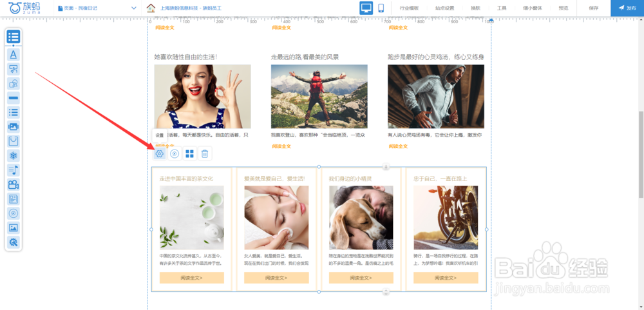This screenshot has height=310, width=644.
Task: Click the blue ruler marker at 1000
Action: (x=491, y=20)
